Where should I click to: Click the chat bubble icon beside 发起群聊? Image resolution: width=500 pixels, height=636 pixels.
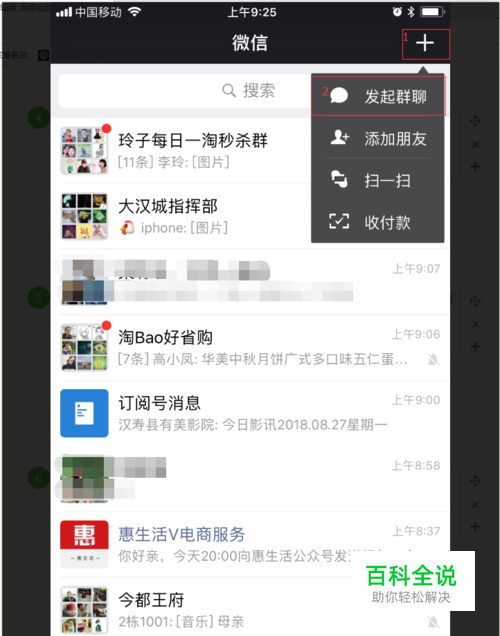click(x=339, y=97)
